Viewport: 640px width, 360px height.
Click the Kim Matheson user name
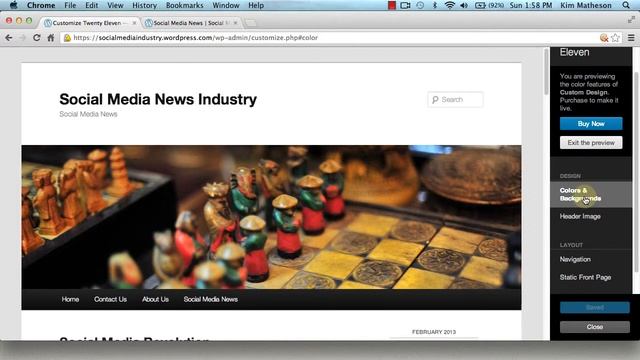(x=586, y=5)
